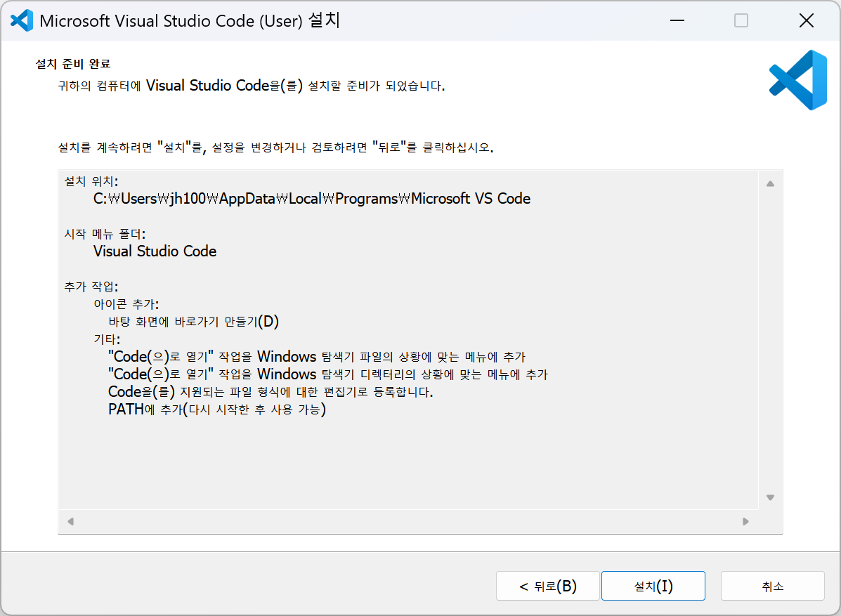Click the large VS Code logo

[x=798, y=80]
